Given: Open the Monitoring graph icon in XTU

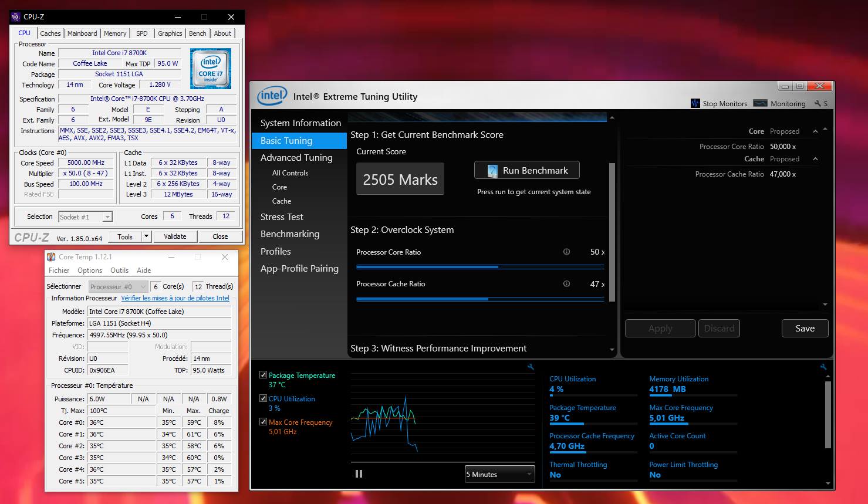Looking at the screenshot, I should point(760,103).
